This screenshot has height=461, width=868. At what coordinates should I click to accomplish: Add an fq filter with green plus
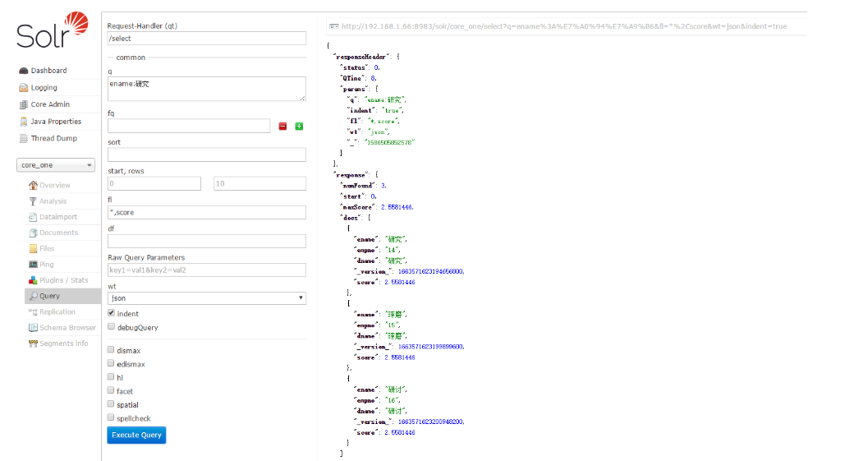(x=299, y=127)
